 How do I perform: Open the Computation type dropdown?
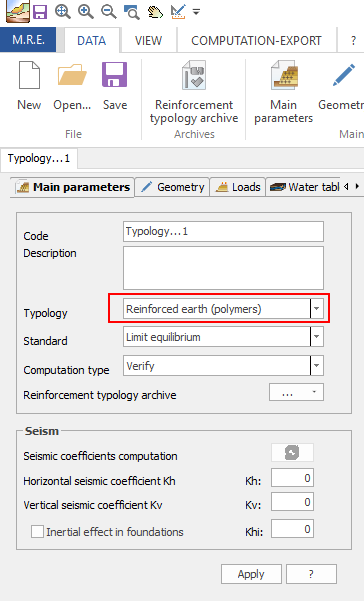(316, 366)
